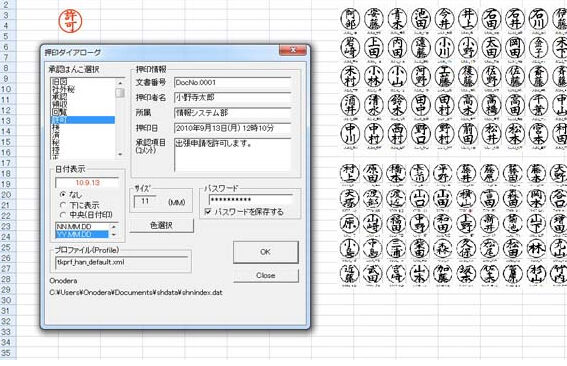
Task: Choose the 小林 name stamp
Action: tap(374, 76)
